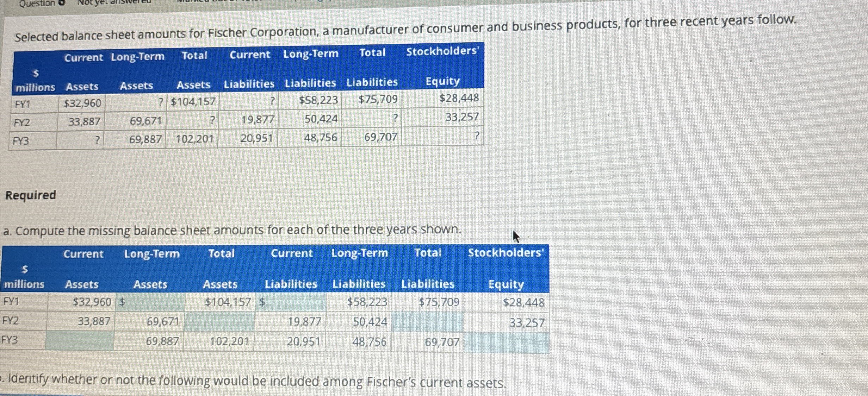The image size is (868, 396).
Task: Click FY2 Current Assets 33,887 in lower table
Action: tap(94, 321)
